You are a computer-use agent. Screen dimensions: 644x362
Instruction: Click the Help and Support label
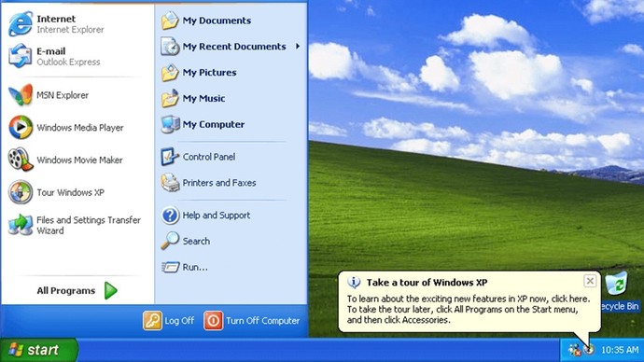pos(217,216)
